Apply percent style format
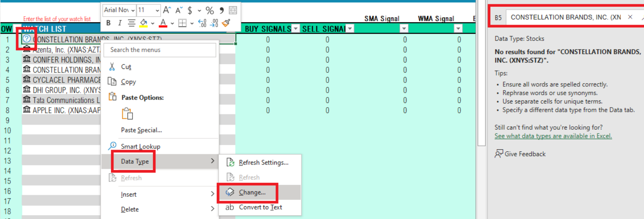The width and height of the screenshot is (644, 219). [x=210, y=10]
